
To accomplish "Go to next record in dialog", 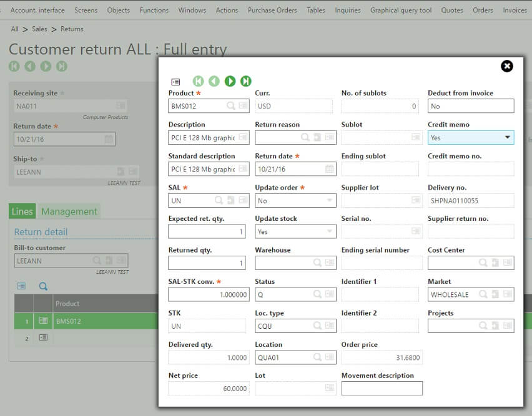I will [230, 81].
